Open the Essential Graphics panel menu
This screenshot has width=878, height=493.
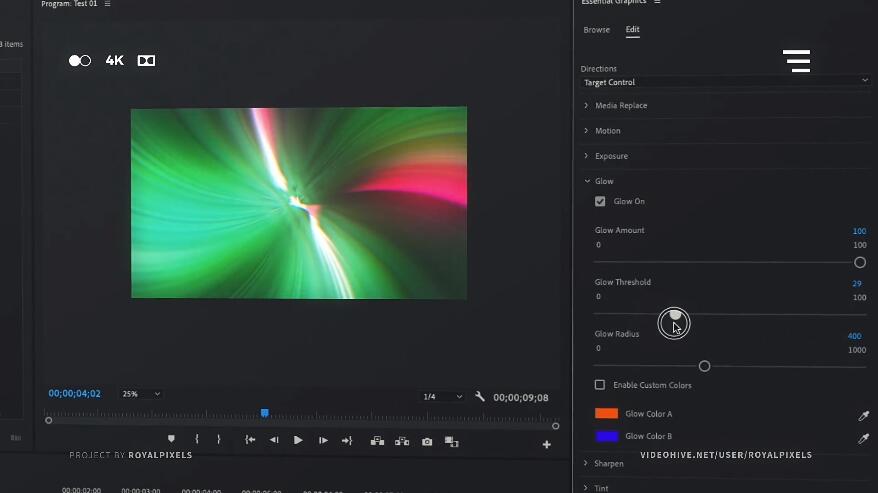coord(657,3)
